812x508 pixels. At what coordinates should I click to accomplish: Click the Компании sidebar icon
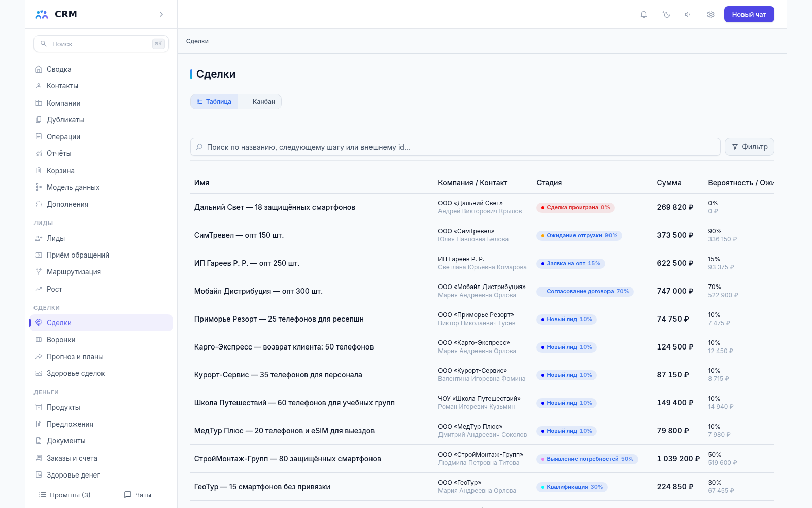(39, 103)
